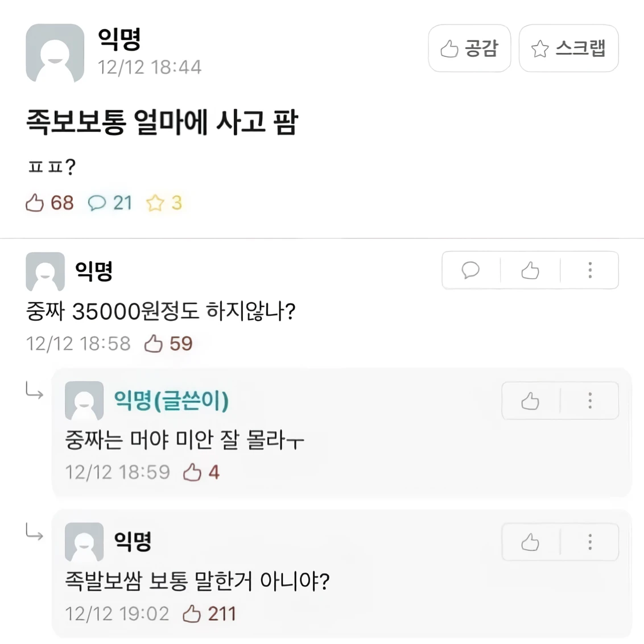The height and width of the screenshot is (644, 644).
Task: Like the 글쓴이 reply comment
Action: (530, 401)
